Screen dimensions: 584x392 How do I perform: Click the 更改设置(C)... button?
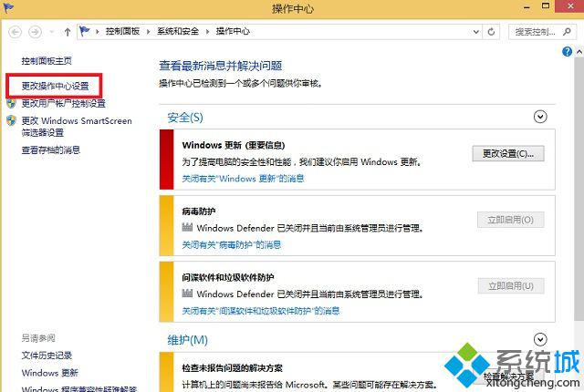[x=508, y=153]
